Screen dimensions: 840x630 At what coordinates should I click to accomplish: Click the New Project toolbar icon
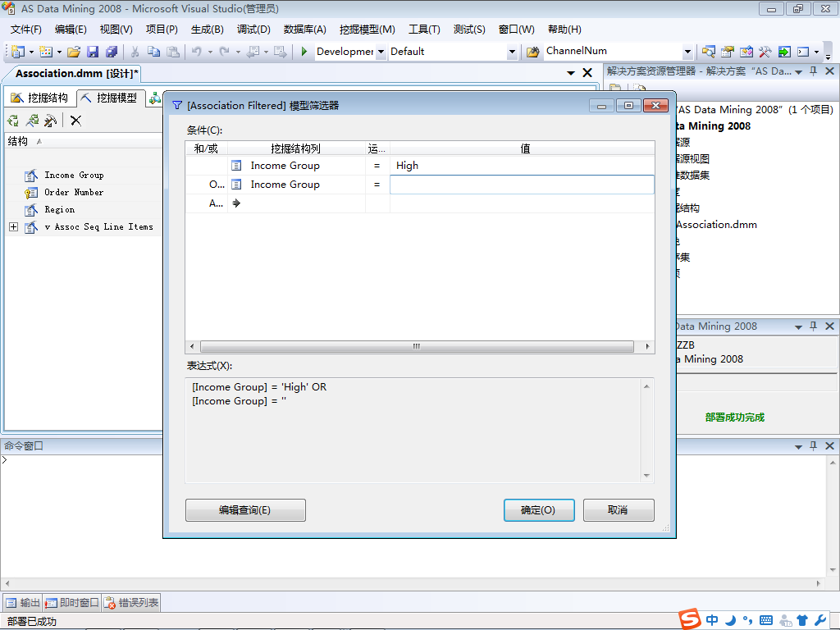[18, 52]
